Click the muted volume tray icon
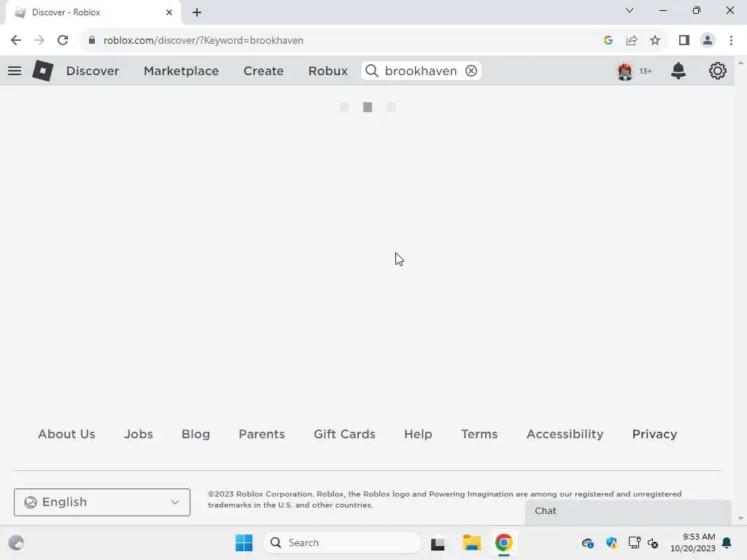The width and height of the screenshot is (747, 560). click(x=653, y=542)
